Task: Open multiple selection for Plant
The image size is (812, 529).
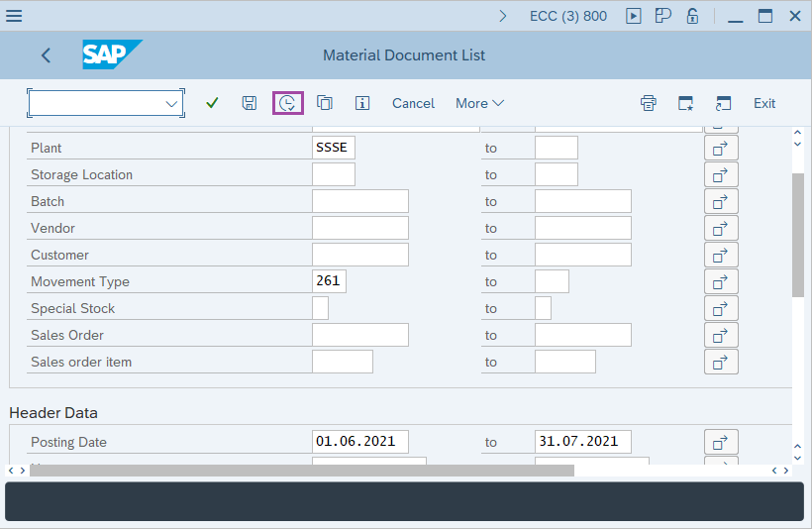Action: point(721,149)
